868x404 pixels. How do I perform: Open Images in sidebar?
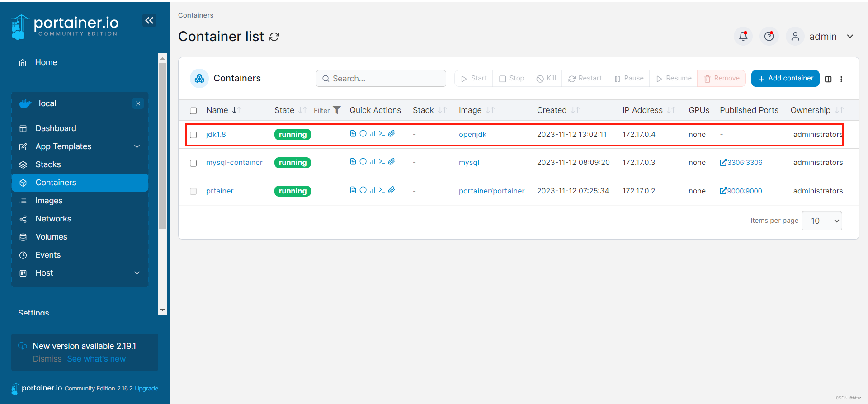(80, 201)
